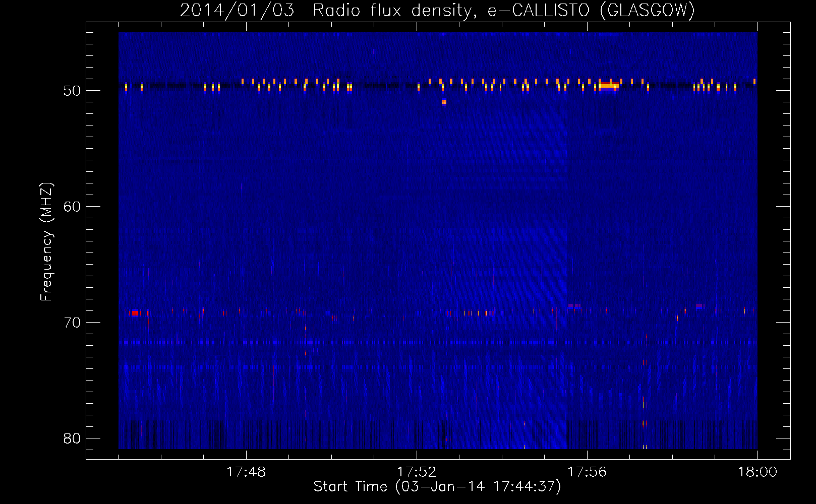Screen dimensions: 816x504
Task: Click the bright orange burst near 17:56 at 50 MHz
Action: [x=609, y=85]
